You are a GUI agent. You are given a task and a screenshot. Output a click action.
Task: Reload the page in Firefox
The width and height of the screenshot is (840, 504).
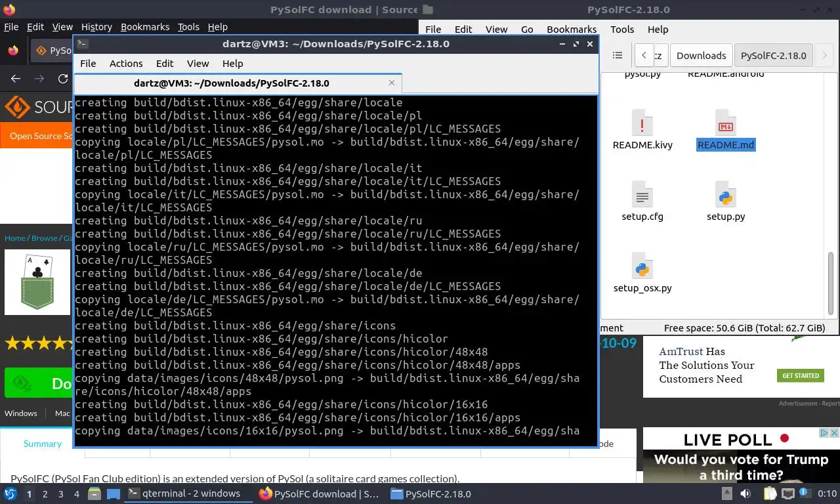click(x=63, y=78)
